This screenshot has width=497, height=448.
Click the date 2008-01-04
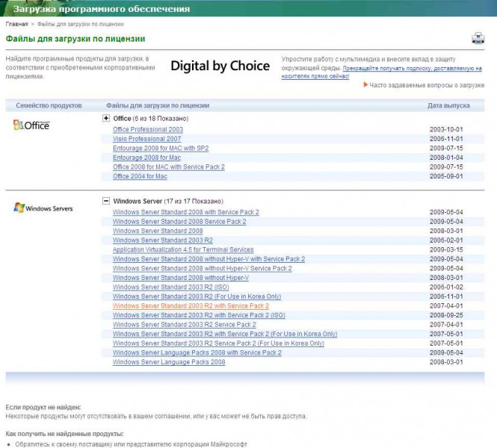446,158
